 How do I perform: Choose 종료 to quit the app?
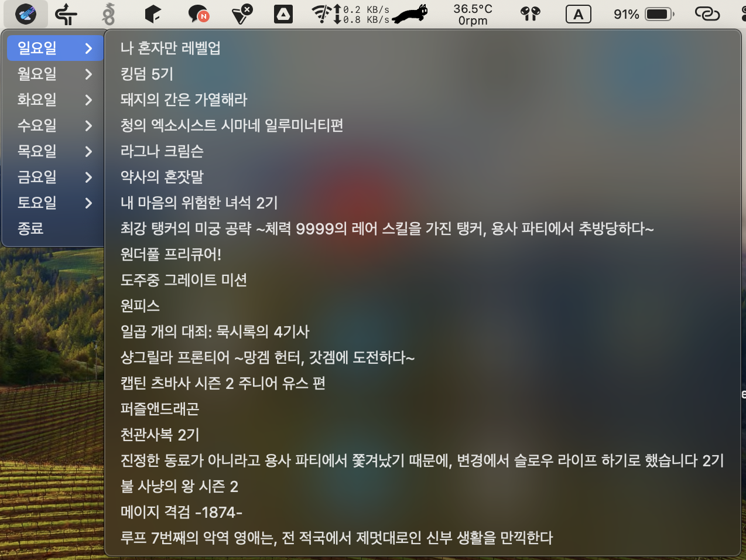(x=55, y=228)
